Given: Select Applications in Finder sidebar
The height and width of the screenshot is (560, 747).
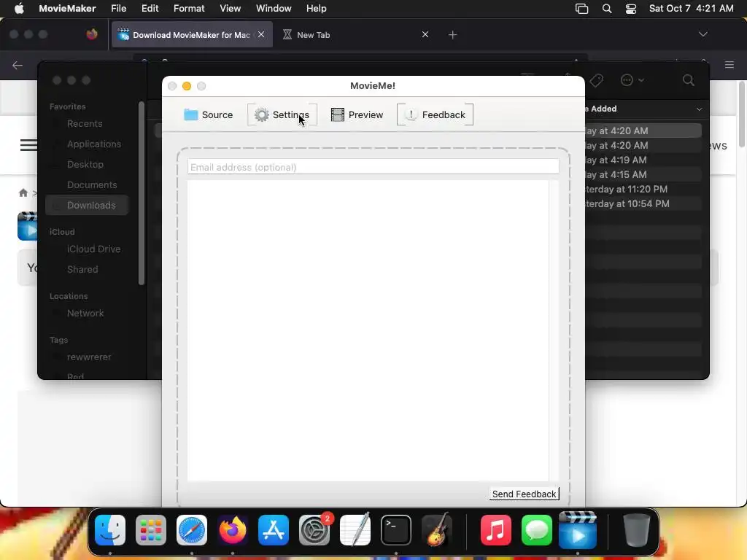Looking at the screenshot, I should point(94,144).
